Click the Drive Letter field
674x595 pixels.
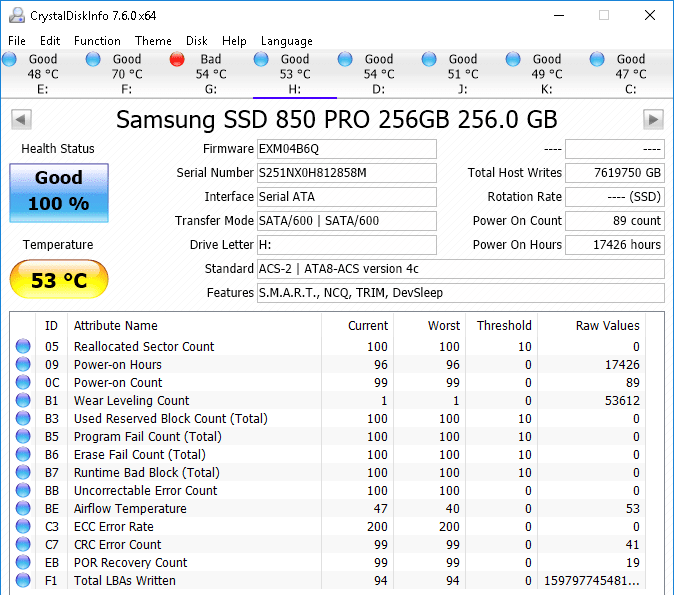(x=347, y=245)
